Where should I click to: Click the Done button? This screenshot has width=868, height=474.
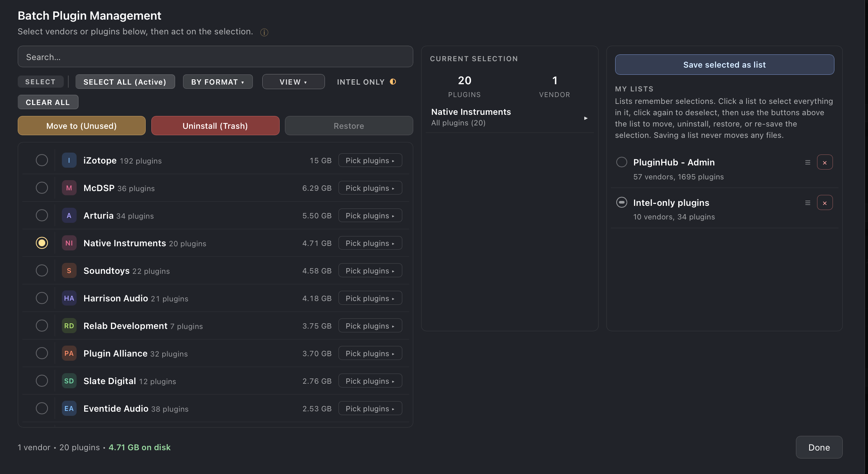[819, 447]
